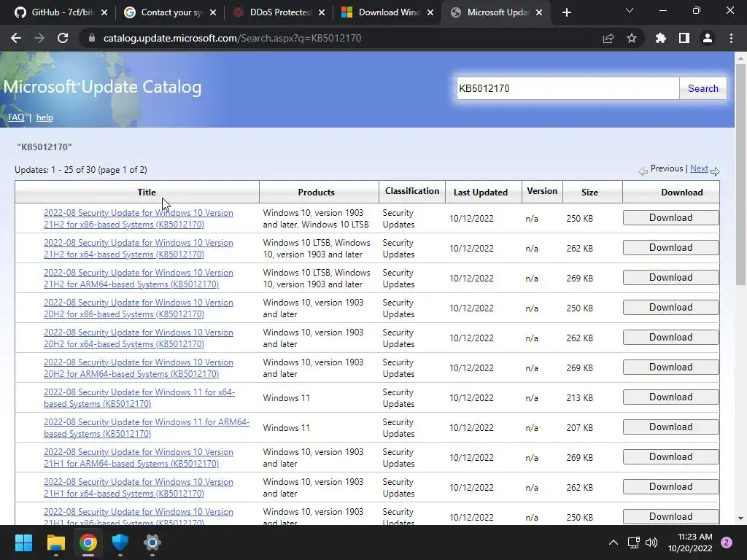The image size is (747, 560).
Task: Reload the current catalog page
Action: [x=63, y=38]
